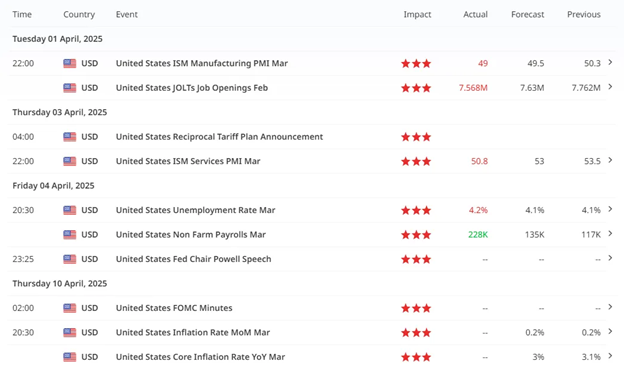Click US flag icon in Inflation Rate MoM row
The height and width of the screenshot is (367, 624).
point(70,332)
